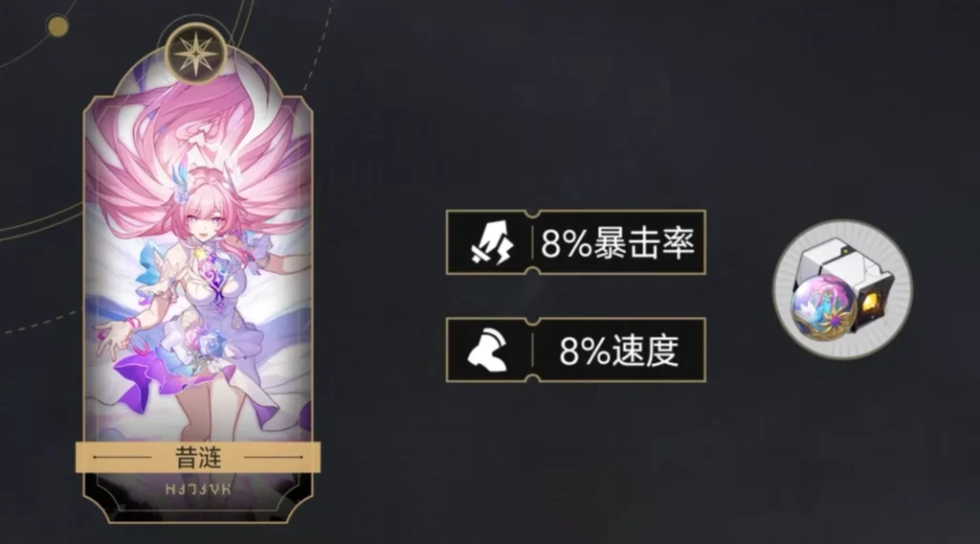The height and width of the screenshot is (544, 980).
Task: Click the 昔涟 name banner
Action: coord(198,457)
